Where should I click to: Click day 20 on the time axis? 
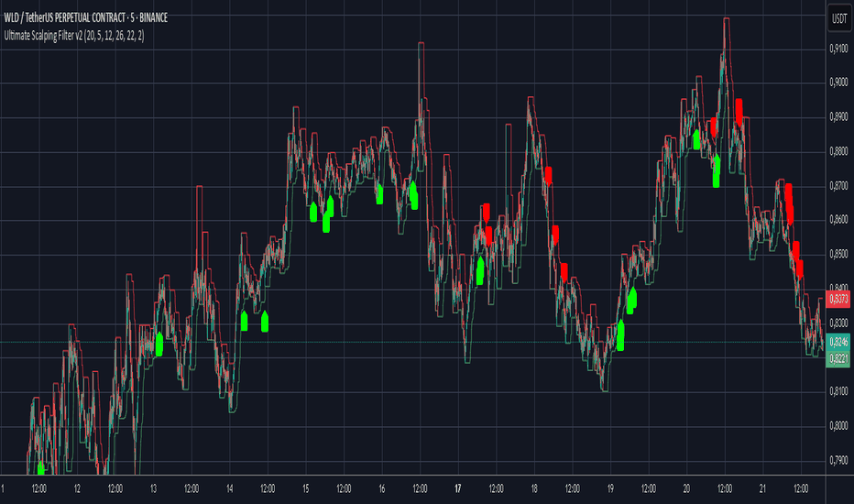click(x=687, y=488)
